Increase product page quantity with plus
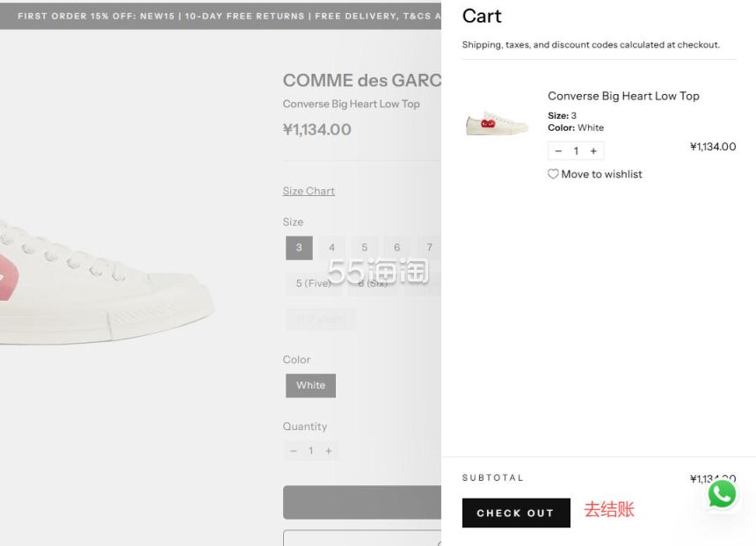Screen dimensions: 756x546 coord(329,451)
